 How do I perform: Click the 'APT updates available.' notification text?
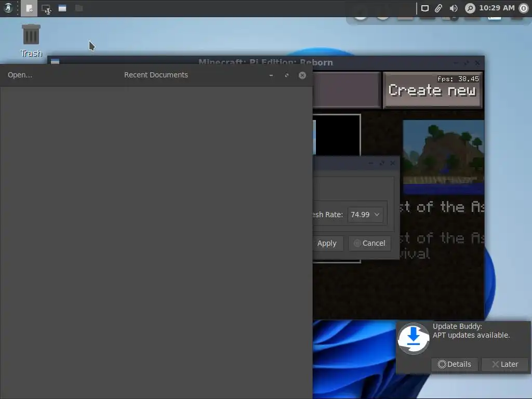(x=471, y=335)
